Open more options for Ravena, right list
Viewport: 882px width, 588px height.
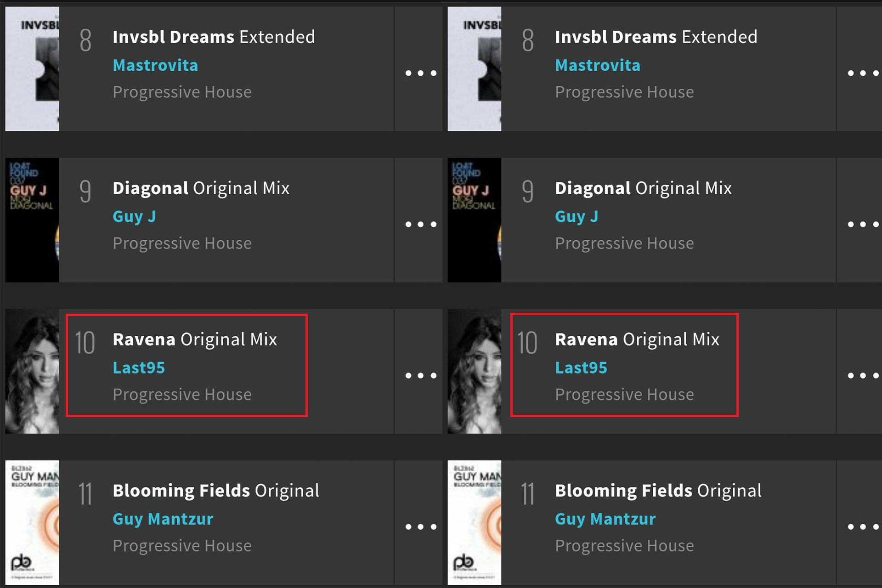pyautogui.click(x=863, y=375)
